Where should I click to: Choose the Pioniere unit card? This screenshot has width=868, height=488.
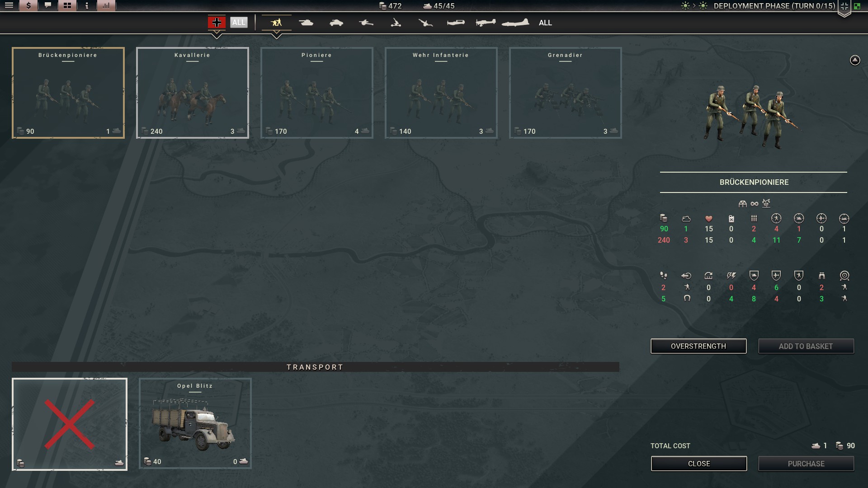[317, 93]
